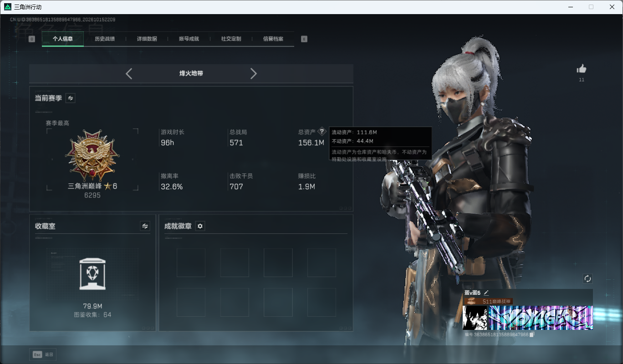Maximize the 三角洲行动 window
The width and height of the screenshot is (623, 364).
click(591, 7)
